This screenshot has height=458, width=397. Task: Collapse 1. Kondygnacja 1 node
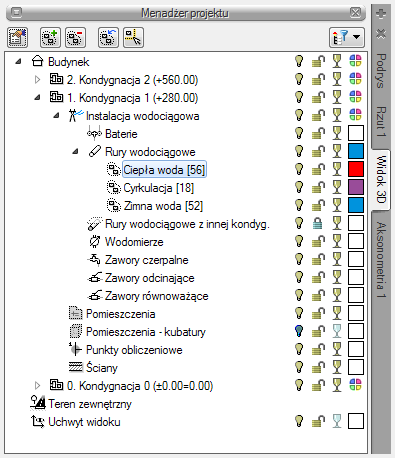point(37,98)
